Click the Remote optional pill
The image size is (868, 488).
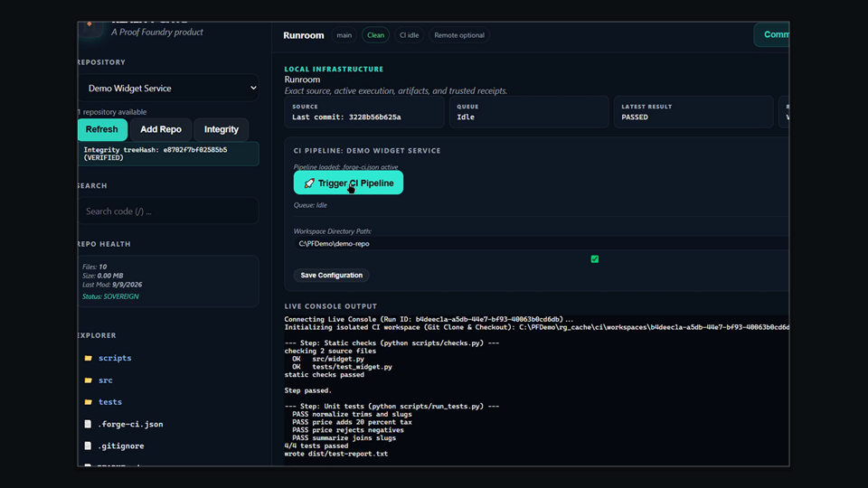[x=459, y=35]
